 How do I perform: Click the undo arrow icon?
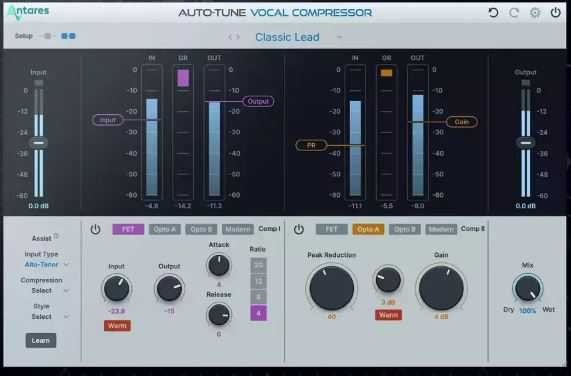pos(493,13)
